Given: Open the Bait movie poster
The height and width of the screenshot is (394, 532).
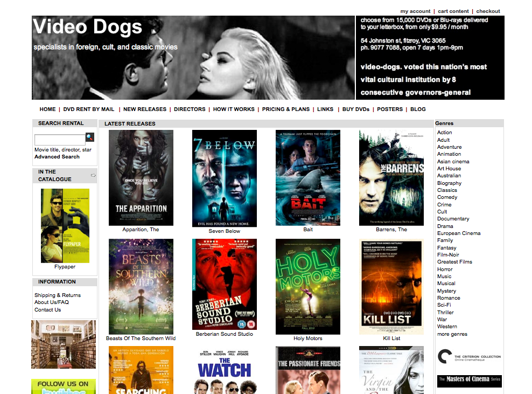Looking at the screenshot, I should (x=308, y=178).
